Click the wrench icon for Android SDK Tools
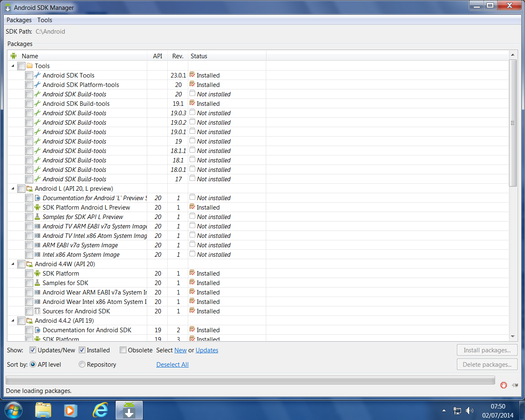The height and width of the screenshot is (420, 525). (x=37, y=75)
